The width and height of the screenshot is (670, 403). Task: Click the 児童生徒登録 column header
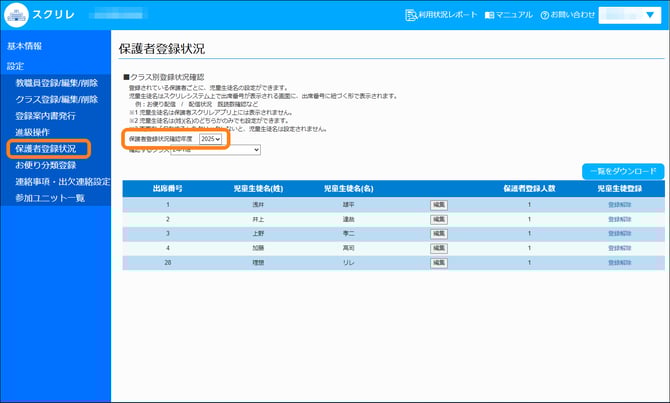tap(620, 188)
